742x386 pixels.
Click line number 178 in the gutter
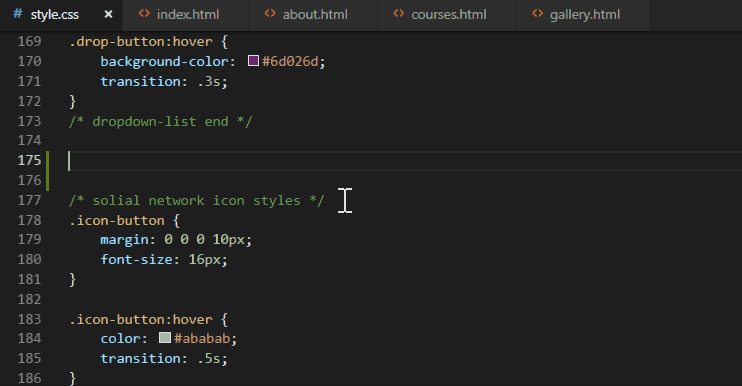29,220
